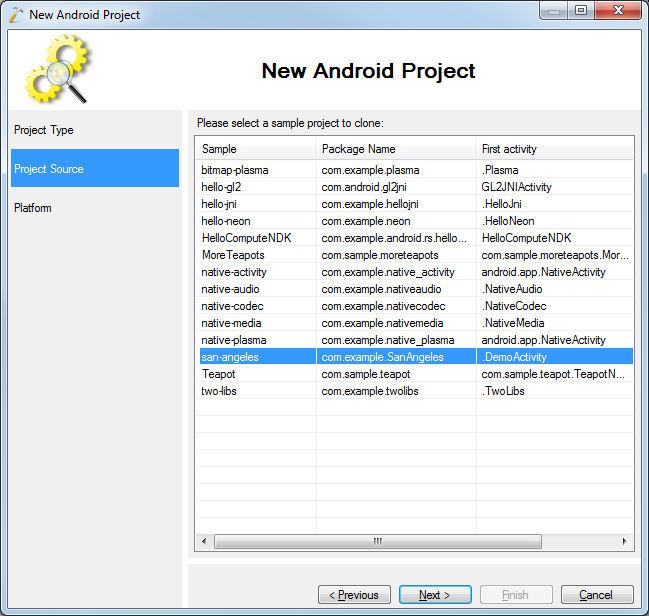This screenshot has height=616, width=649.
Task: Click HelloComputeNDK in First activity column
Action: tap(526, 238)
